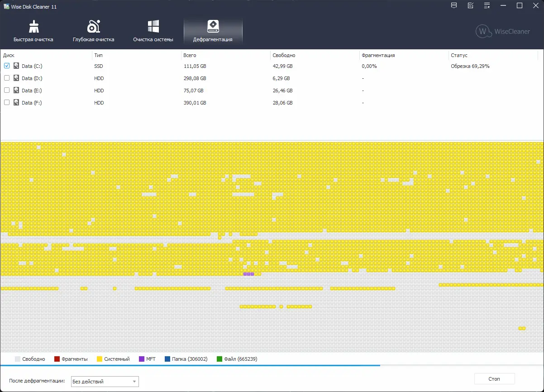Screen dimensions: 544x392
Task: Click the drive icon for Data (E:)
Action: pyautogui.click(x=16, y=91)
